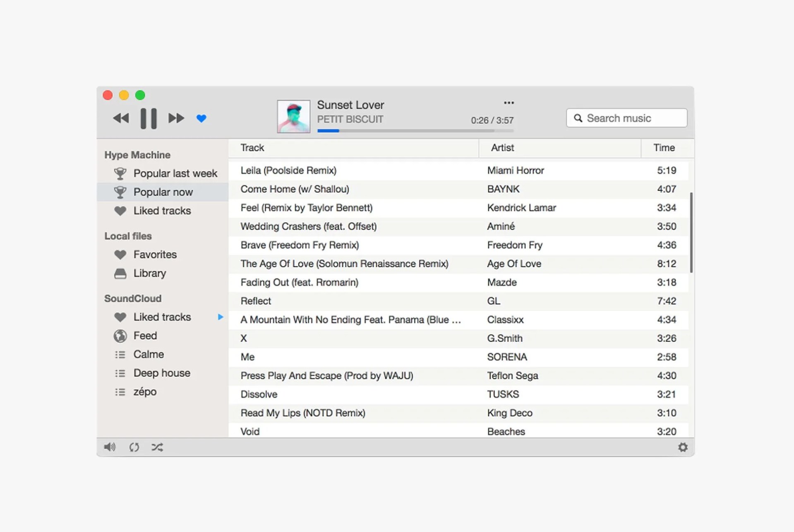The width and height of the screenshot is (794, 532).
Task: Open the local Library
Action: point(149,273)
